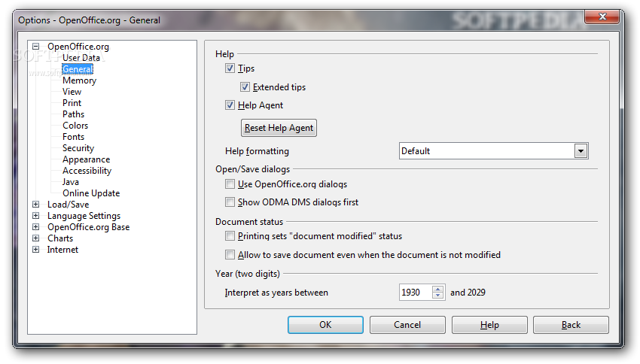The image size is (640, 364).
Task: Select Appearance in the options tree
Action: click(86, 159)
